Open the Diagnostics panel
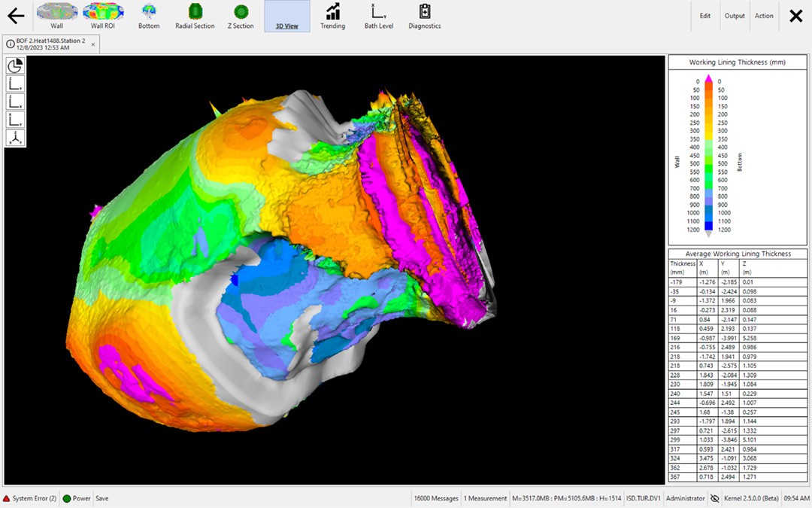The height and width of the screenshot is (508, 812). coord(425,16)
